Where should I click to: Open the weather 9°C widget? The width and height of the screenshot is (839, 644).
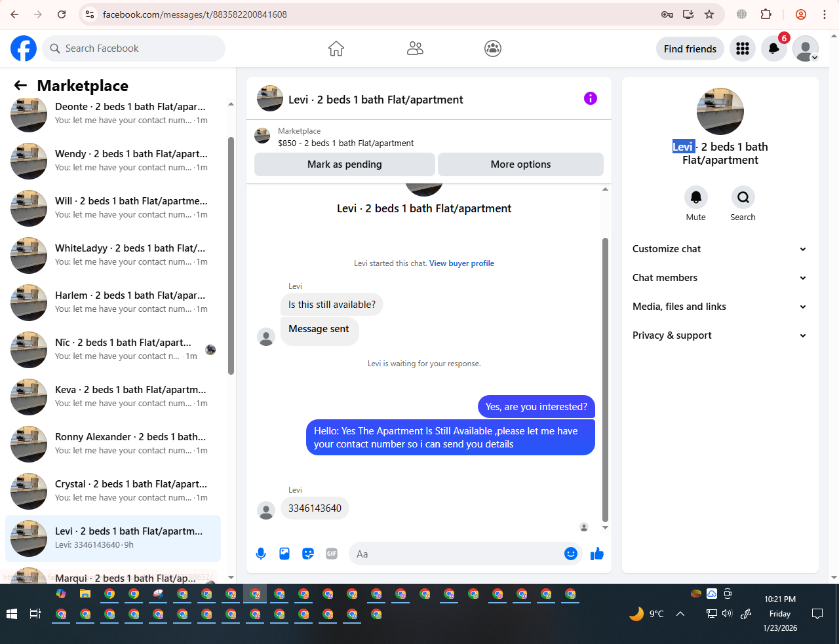646,614
